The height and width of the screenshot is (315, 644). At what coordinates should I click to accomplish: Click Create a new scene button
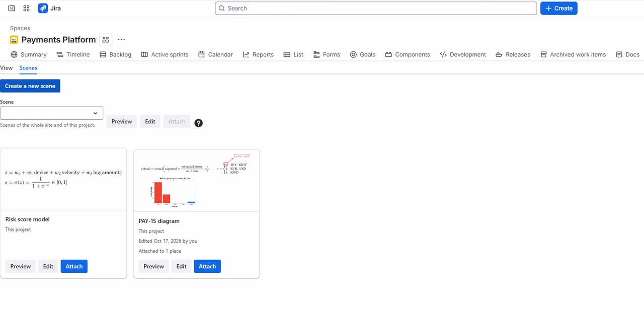point(30,86)
